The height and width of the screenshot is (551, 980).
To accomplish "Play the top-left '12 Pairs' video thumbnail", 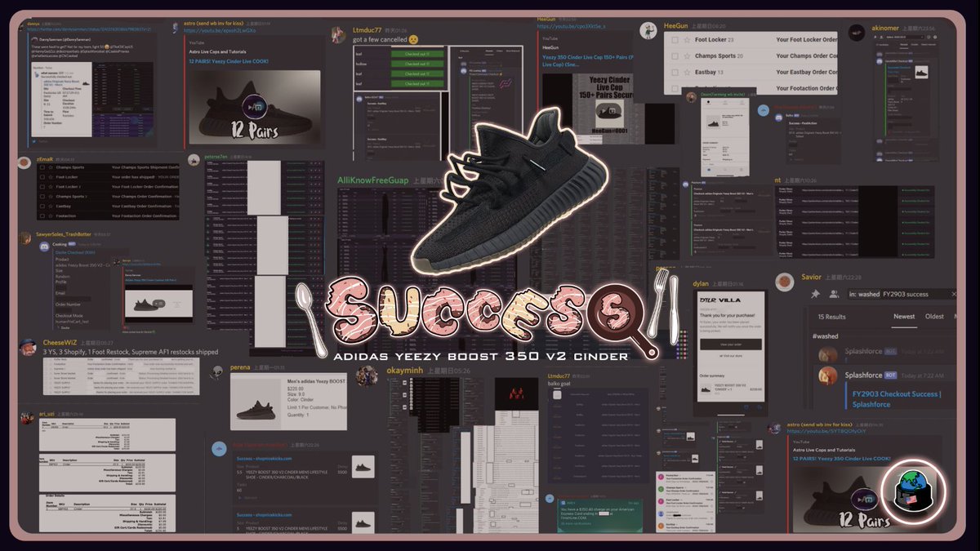I will click(x=255, y=108).
